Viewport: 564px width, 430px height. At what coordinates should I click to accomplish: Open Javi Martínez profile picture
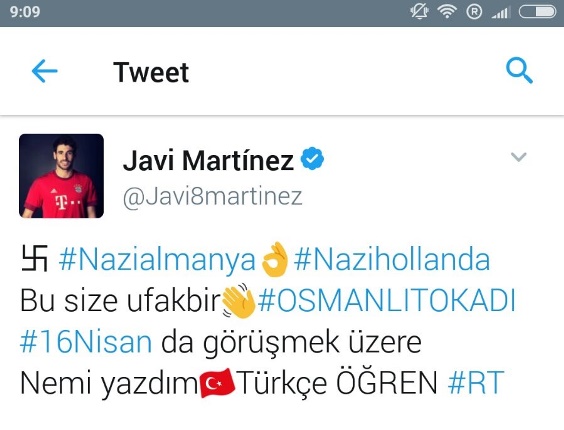point(62,176)
